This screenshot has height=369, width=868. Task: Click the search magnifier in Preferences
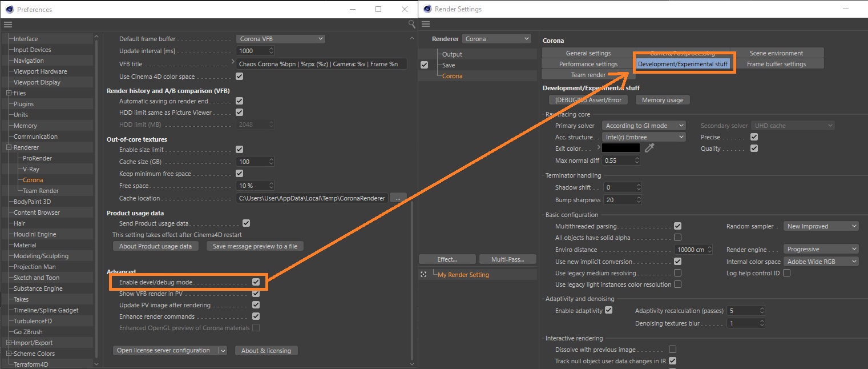click(411, 24)
